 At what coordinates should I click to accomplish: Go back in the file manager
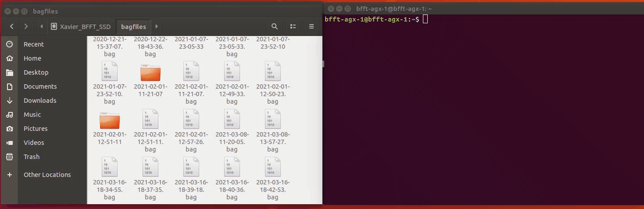click(x=12, y=26)
